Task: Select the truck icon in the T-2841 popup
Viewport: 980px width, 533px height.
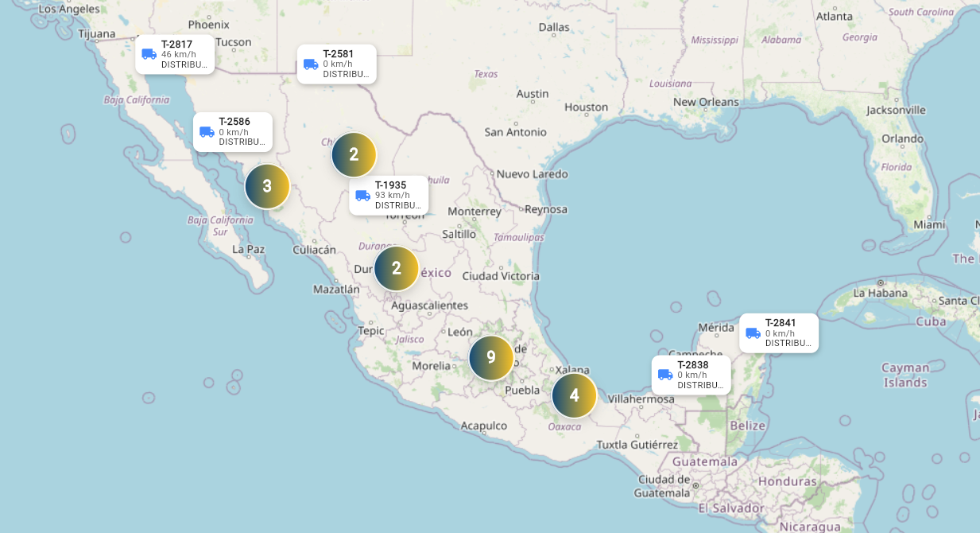Action: coord(752,333)
